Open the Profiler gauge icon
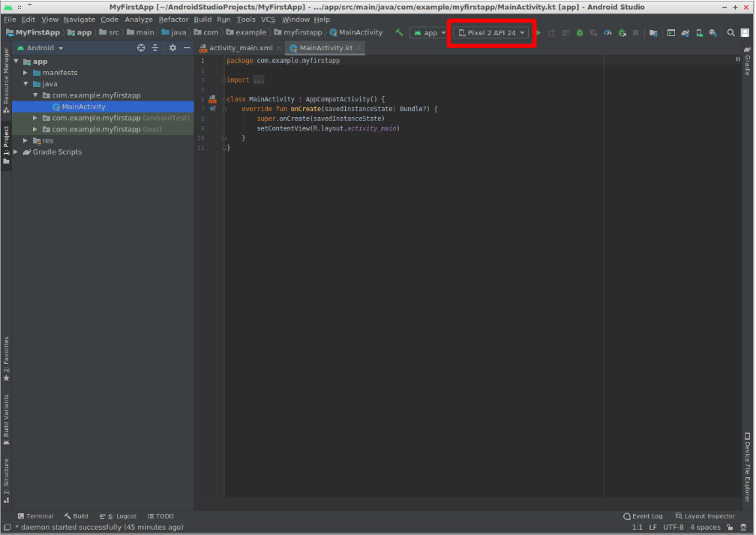 [x=608, y=33]
